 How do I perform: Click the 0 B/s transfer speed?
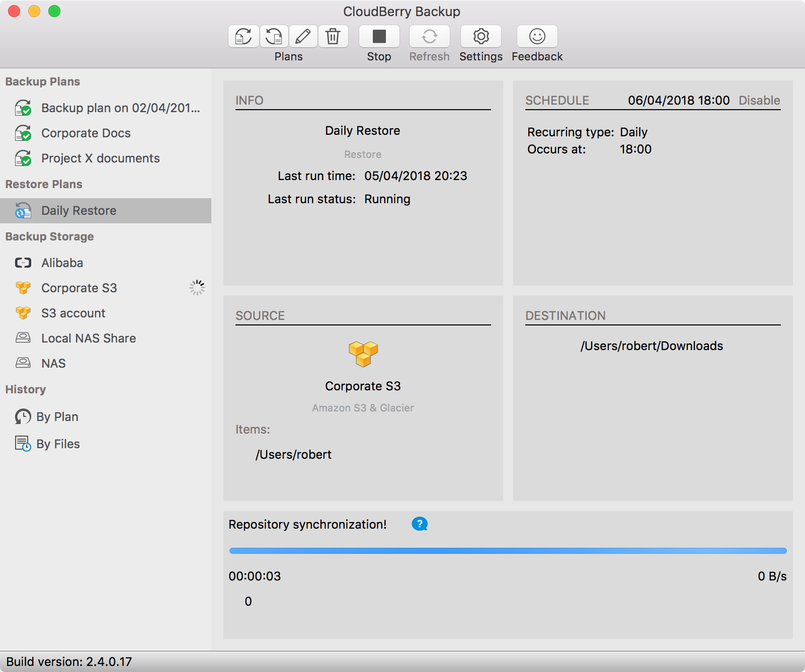(x=772, y=576)
